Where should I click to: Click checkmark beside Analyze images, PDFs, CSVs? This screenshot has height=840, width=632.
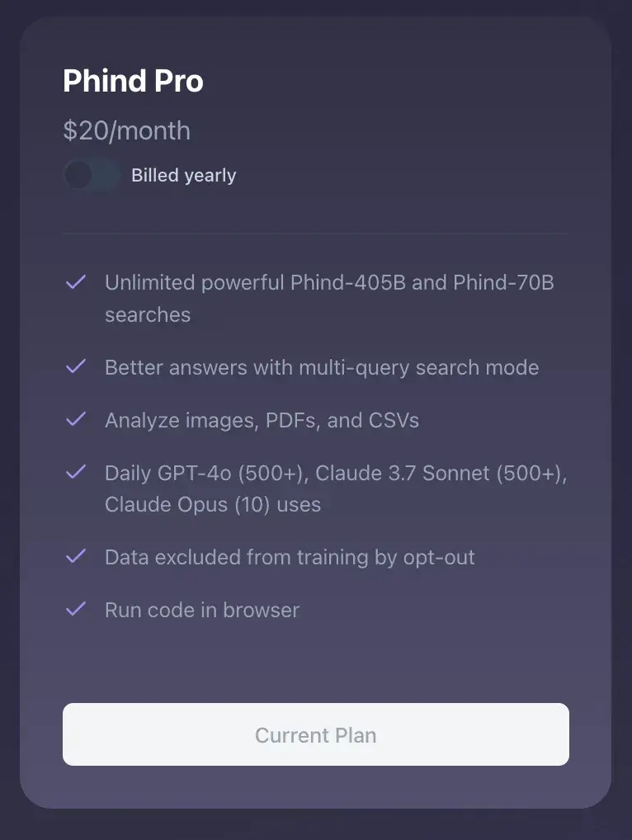click(x=76, y=419)
